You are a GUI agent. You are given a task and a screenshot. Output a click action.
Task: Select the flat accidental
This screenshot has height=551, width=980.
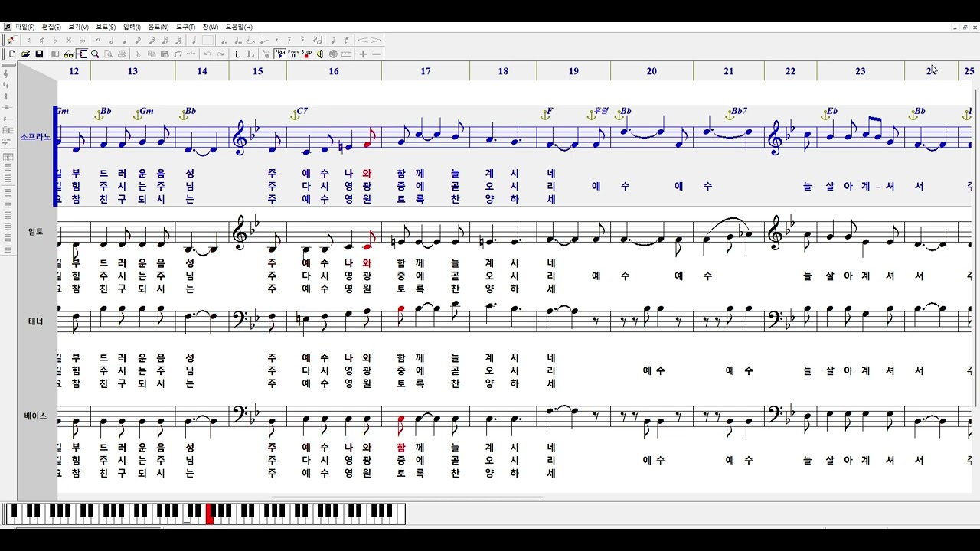(55, 40)
